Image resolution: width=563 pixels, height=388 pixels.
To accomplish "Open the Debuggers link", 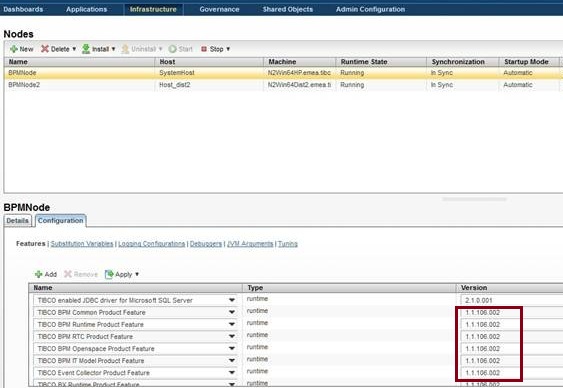I will (x=206, y=244).
